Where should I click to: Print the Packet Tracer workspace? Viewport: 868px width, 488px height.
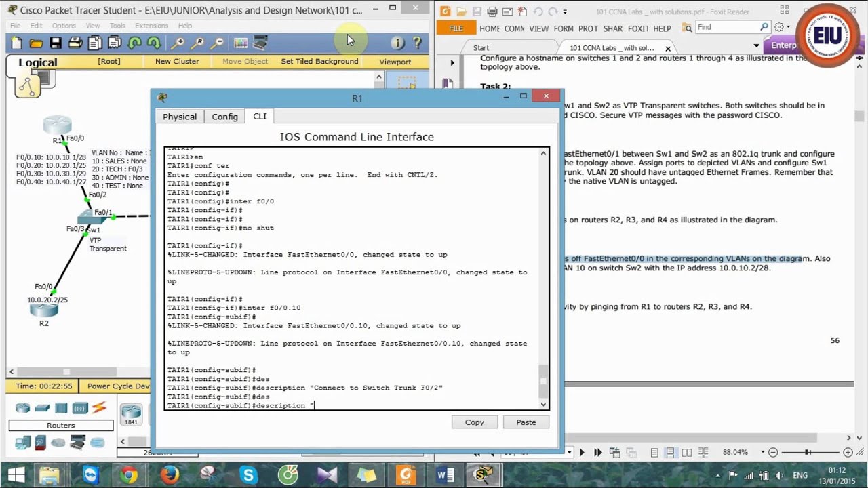click(75, 43)
